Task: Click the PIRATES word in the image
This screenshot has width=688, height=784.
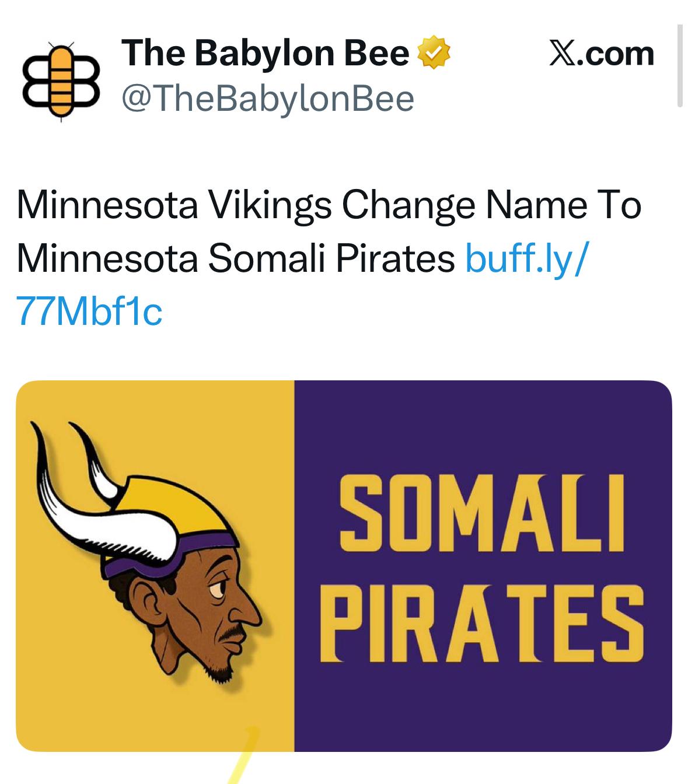Action: pos(482,625)
